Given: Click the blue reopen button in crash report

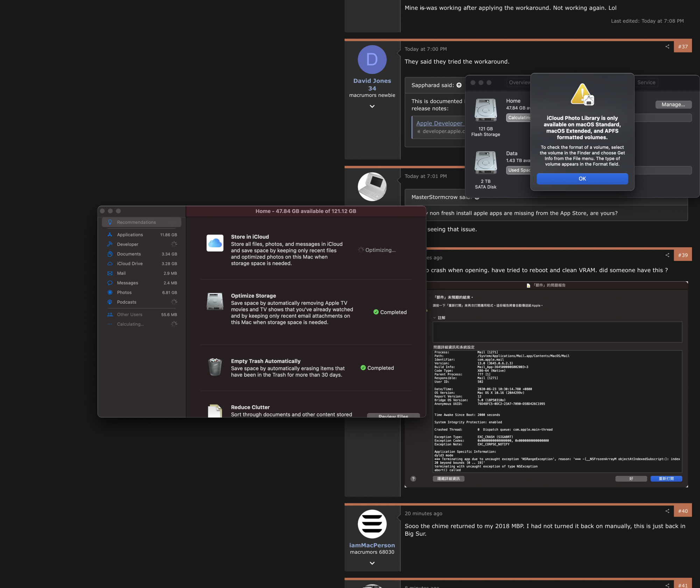Looking at the screenshot, I should [666, 479].
